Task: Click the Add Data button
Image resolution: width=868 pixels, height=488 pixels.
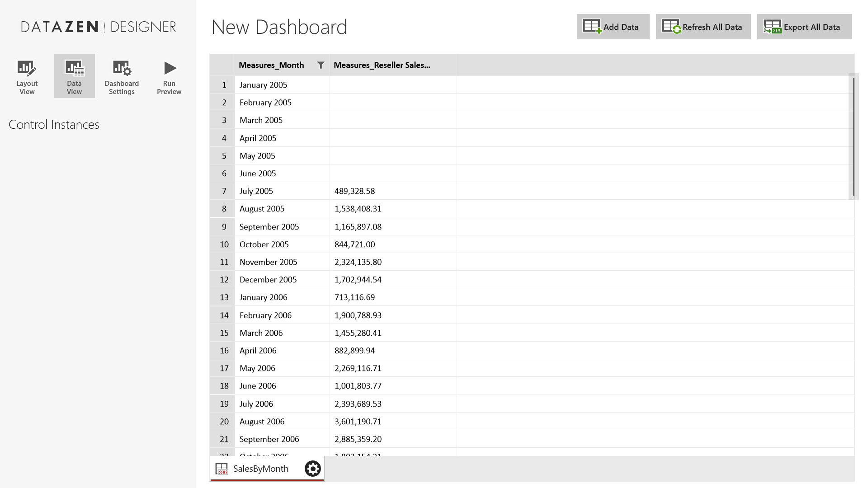Action: pos(613,27)
